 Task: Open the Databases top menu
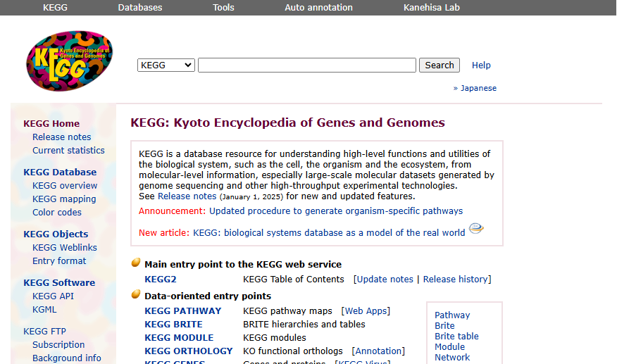[x=140, y=8]
